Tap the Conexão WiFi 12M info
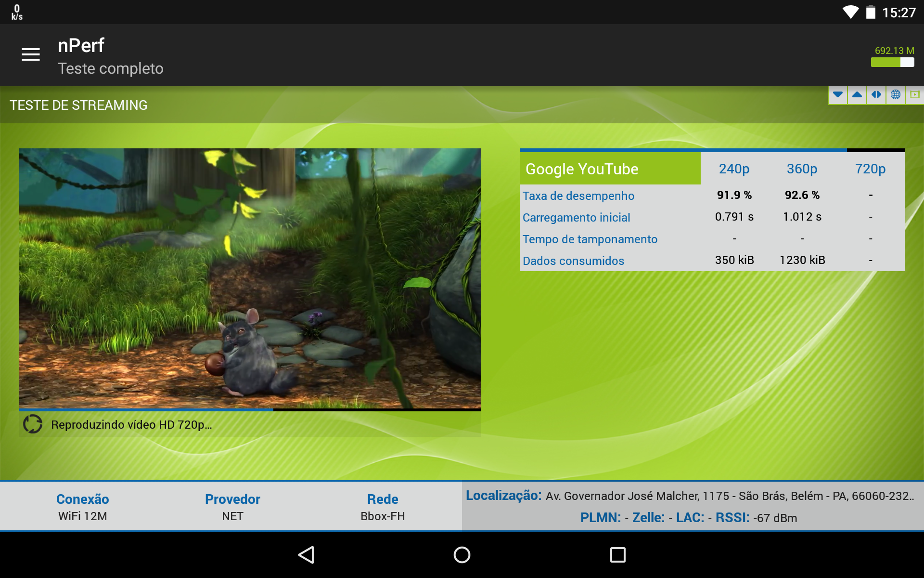Screen dimensions: 924x578 (x=83, y=507)
